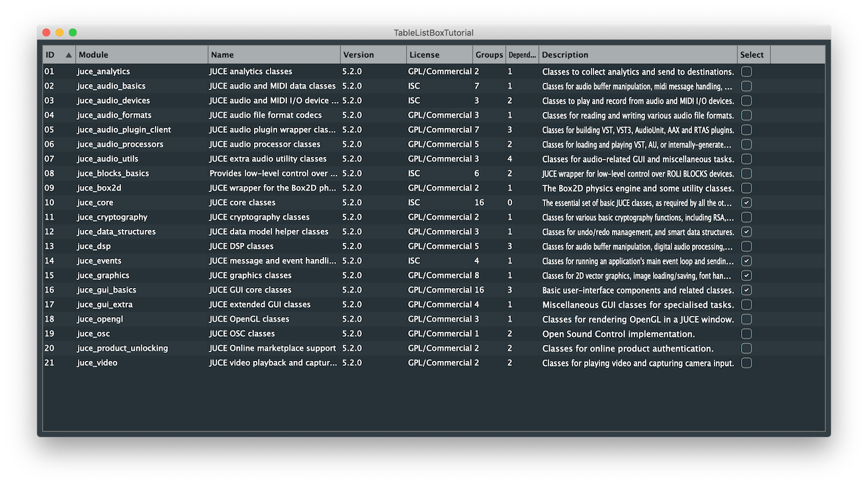Click the truncated Dependencies column header
The image size is (868, 486).
(522, 55)
